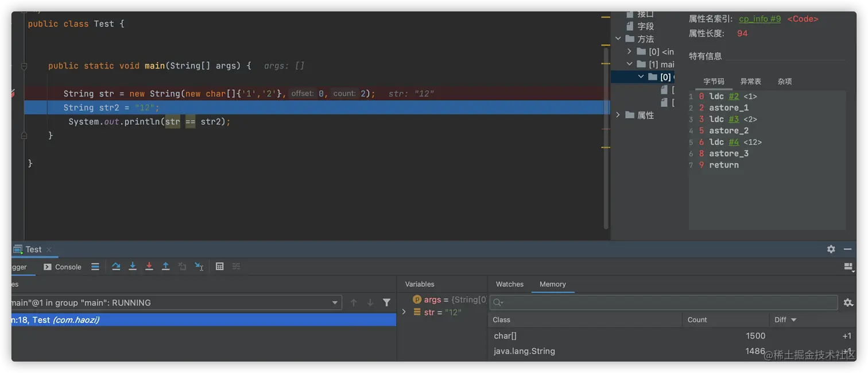
Task: Expand the str variable in Variables
Action: pos(404,312)
